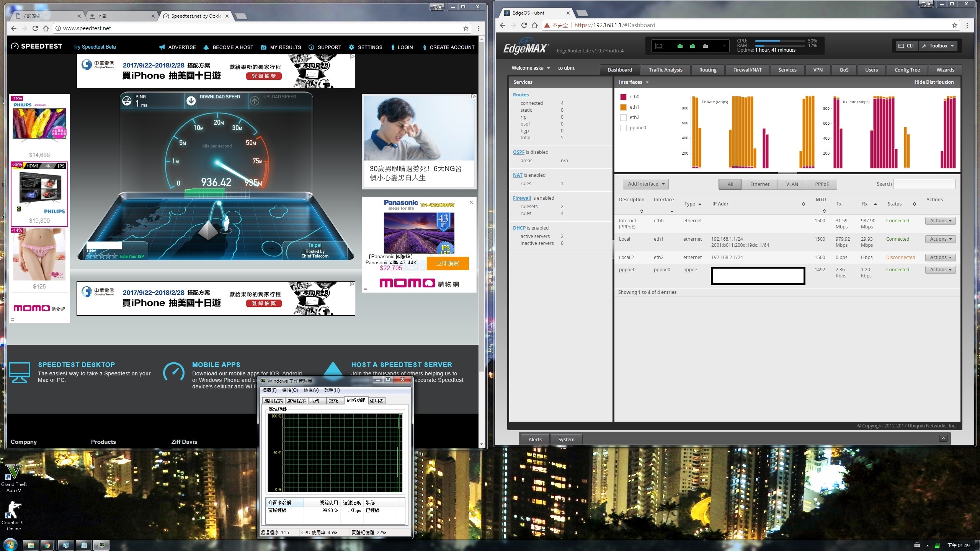
Task: Filter interfaces by All
Action: pos(730,184)
